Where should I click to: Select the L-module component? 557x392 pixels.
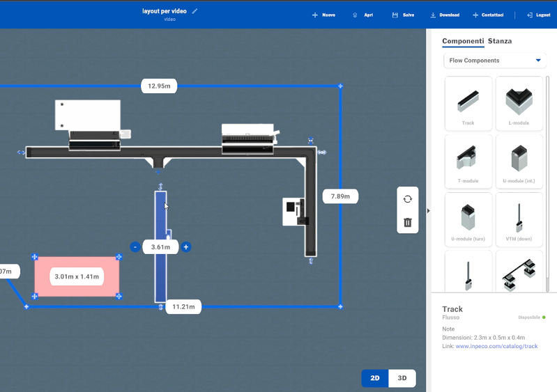click(x=519, y=103)
